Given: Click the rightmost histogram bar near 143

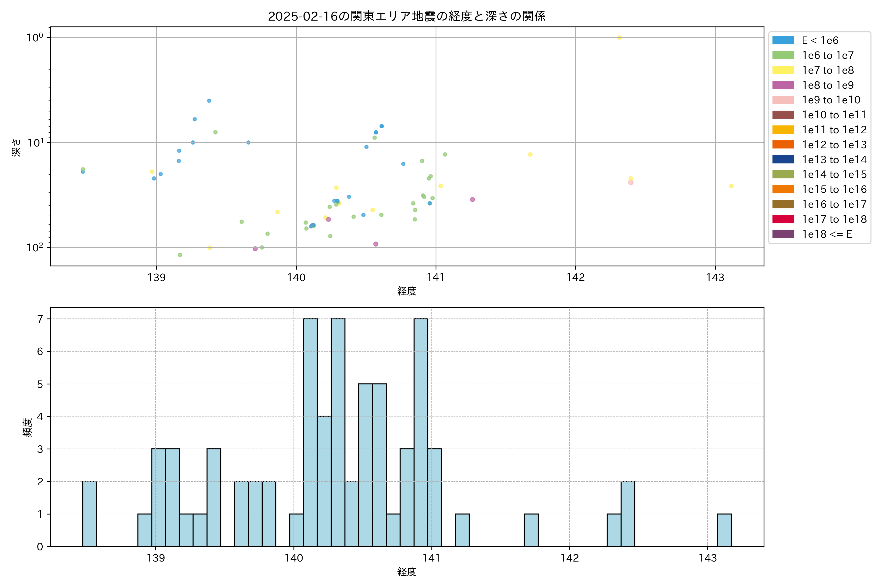Looking at the screenshot, I should [724, 530].
